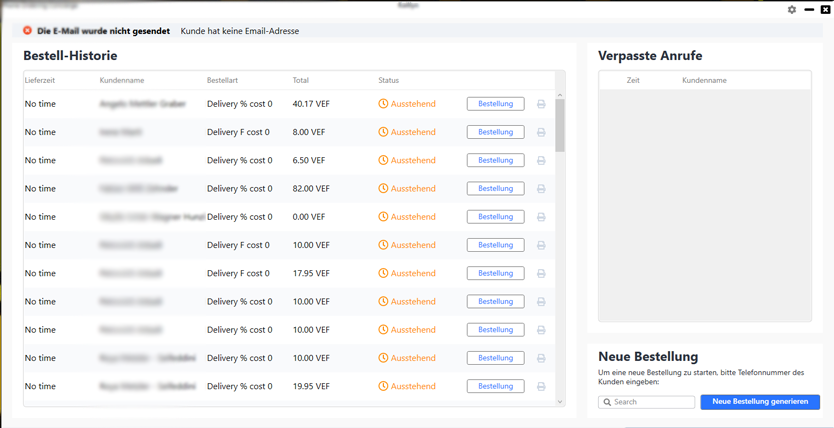Image resolution: width=834 pixels, height=428 pixels.
Task: Click Neue Bestellung generieren button
Action: pos(760,402)
